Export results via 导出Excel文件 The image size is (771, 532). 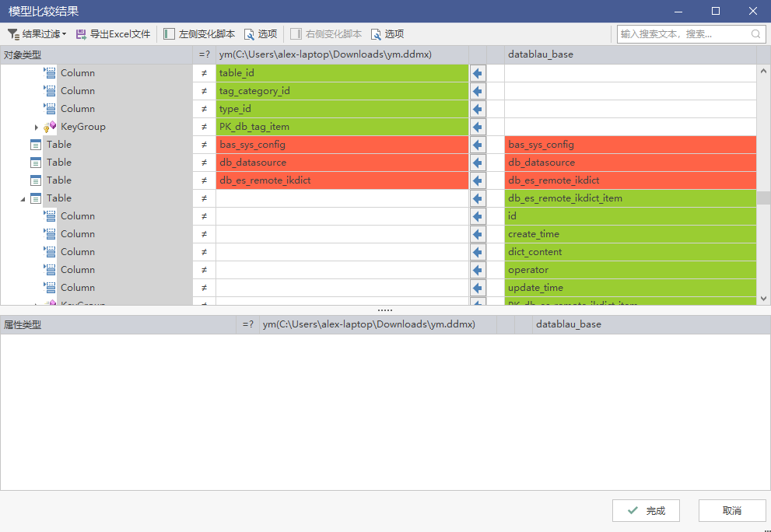[113, 34]
